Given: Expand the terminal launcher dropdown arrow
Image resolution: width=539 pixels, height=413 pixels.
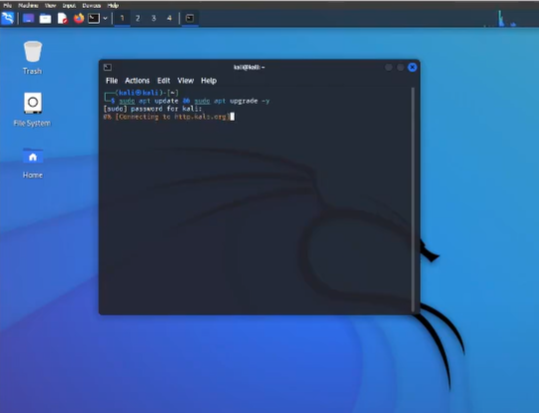Looking at the screenshot, I should pyautogui.click(x=105, y=18).
